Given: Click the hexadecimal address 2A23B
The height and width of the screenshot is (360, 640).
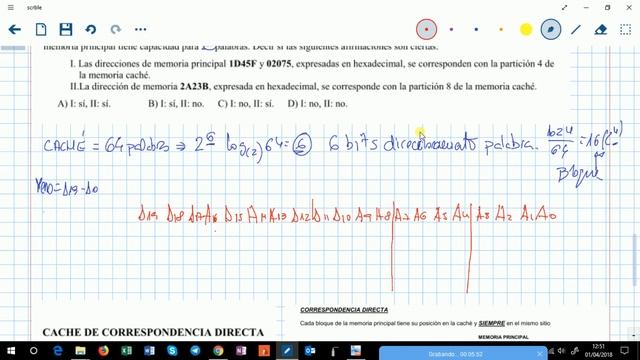Looking at the screenshot, I should point(194,87).
